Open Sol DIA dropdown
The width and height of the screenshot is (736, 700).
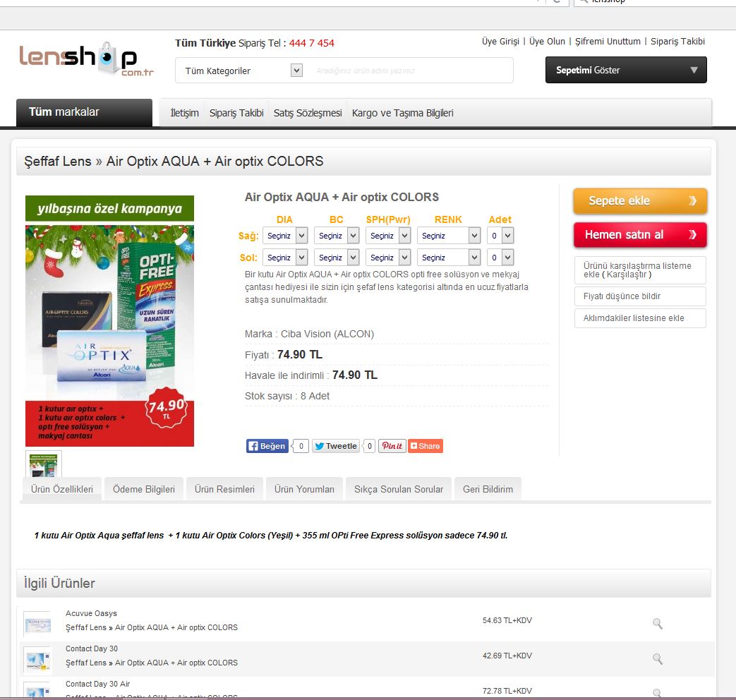click(285, 258)
